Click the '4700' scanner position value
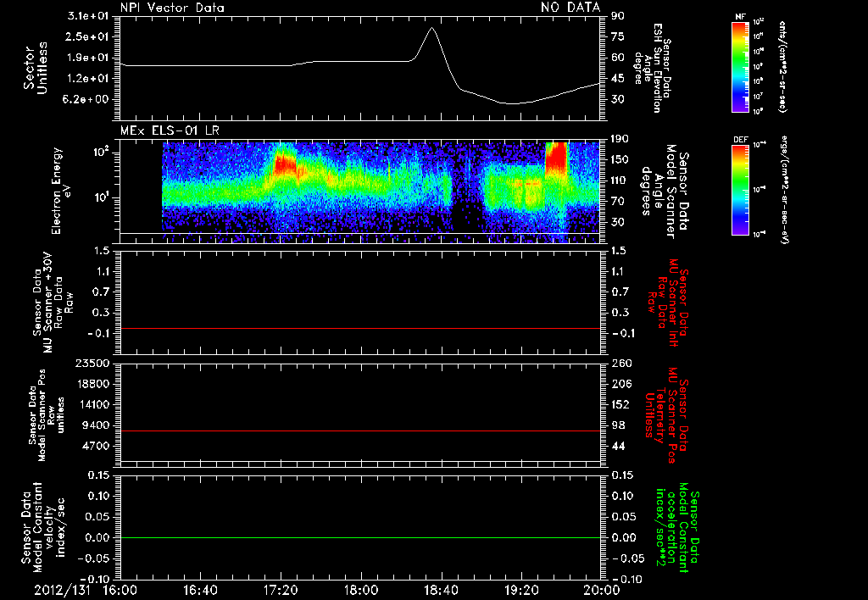The height and width of the screenshot is (600, 868). [x=97, y=446]
